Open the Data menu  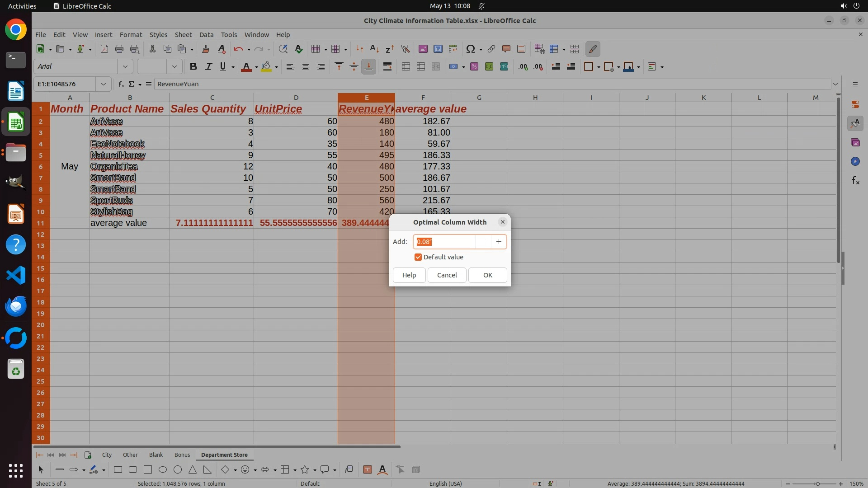tap(206, 35)
